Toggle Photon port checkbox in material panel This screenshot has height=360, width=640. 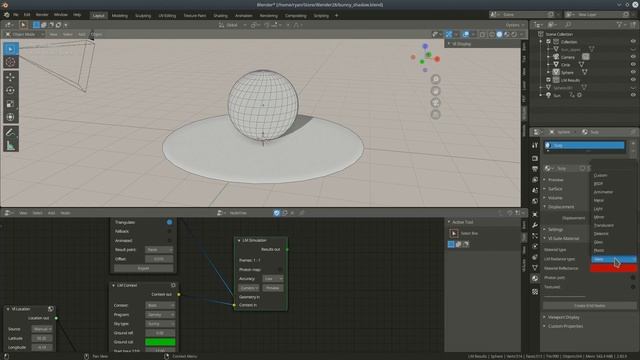point(633,278)
